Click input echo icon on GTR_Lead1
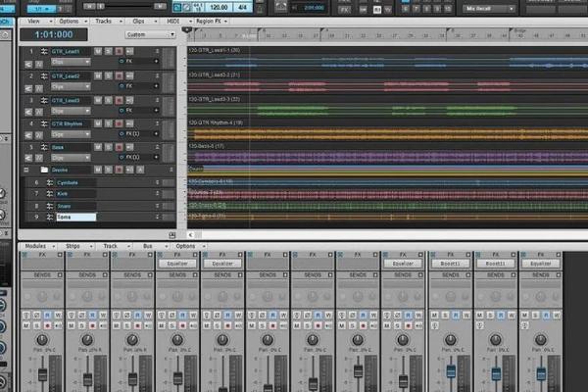 [129, 51]
